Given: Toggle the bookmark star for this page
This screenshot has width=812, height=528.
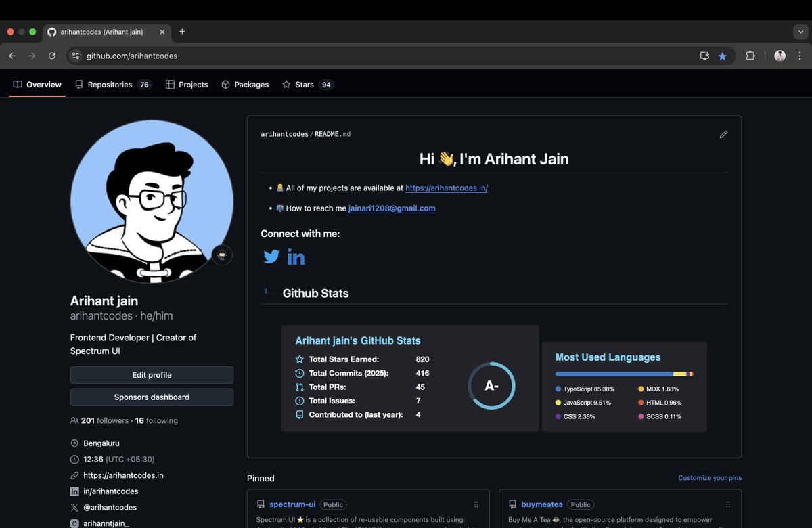Looking at the screenshot, I should click(723, 56).
